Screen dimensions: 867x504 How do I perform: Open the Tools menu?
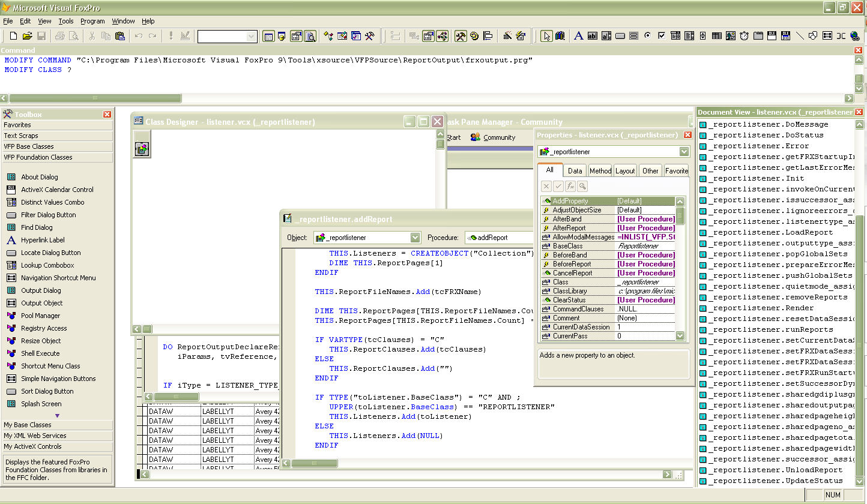point(65,21)
